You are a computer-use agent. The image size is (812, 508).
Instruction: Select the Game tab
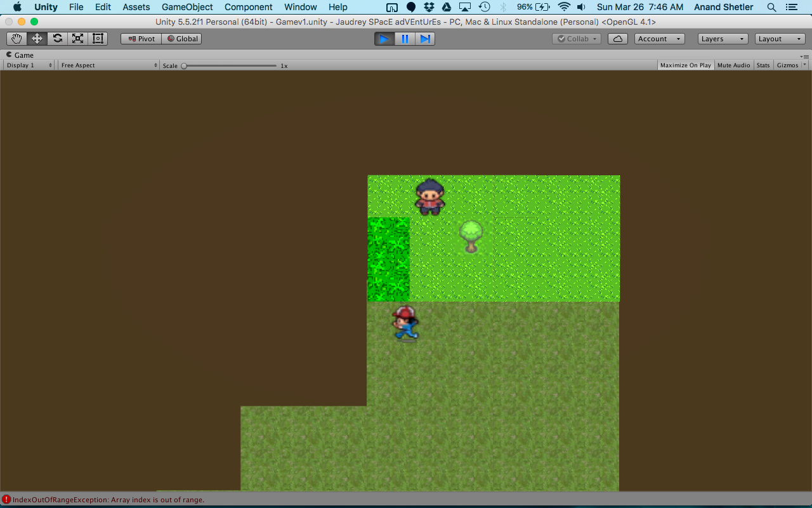(20, 55)
